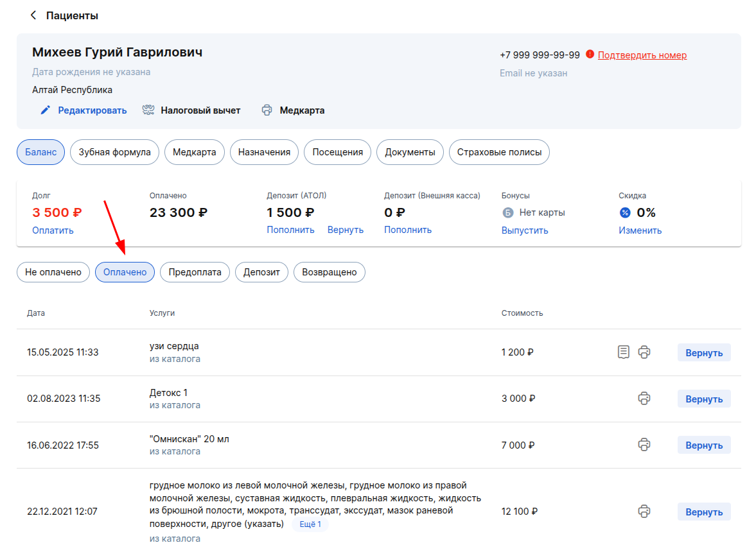Click the patient name Михеев Гурий Гаврилович

click(x=117, y=52)
